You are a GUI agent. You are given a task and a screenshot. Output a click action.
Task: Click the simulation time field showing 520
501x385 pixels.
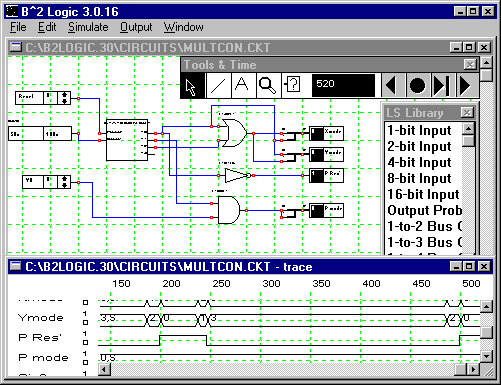coord(343,85)
